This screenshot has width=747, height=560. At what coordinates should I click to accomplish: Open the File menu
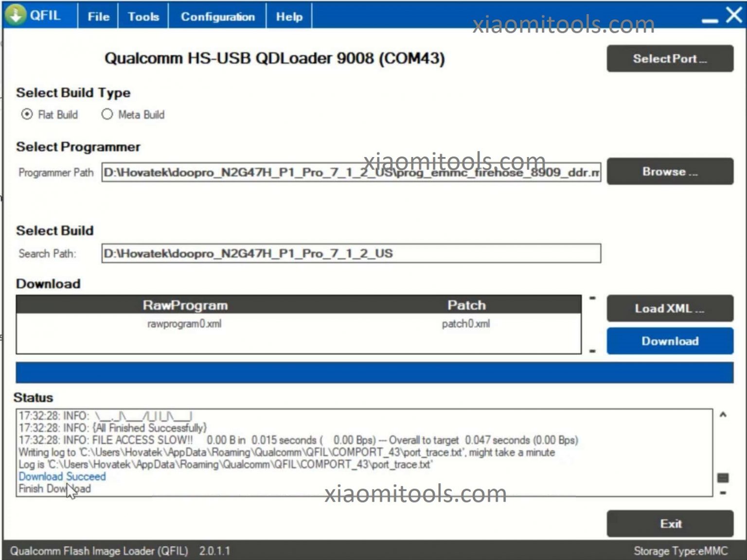(97, 16)
